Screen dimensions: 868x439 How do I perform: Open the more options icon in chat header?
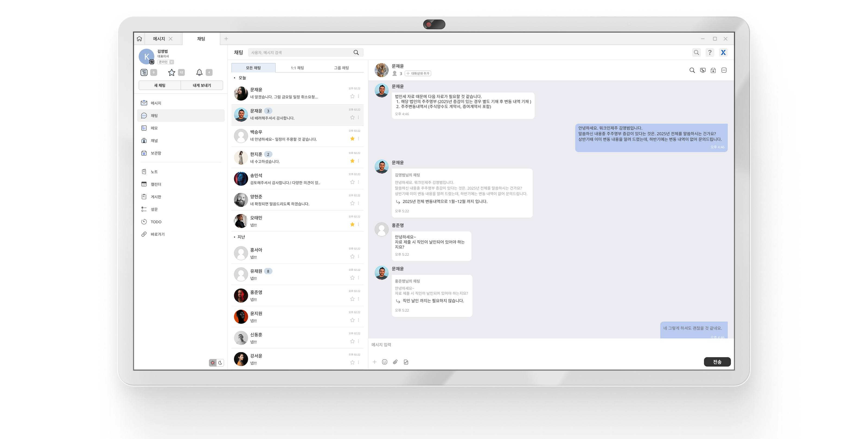pos(723,70)
